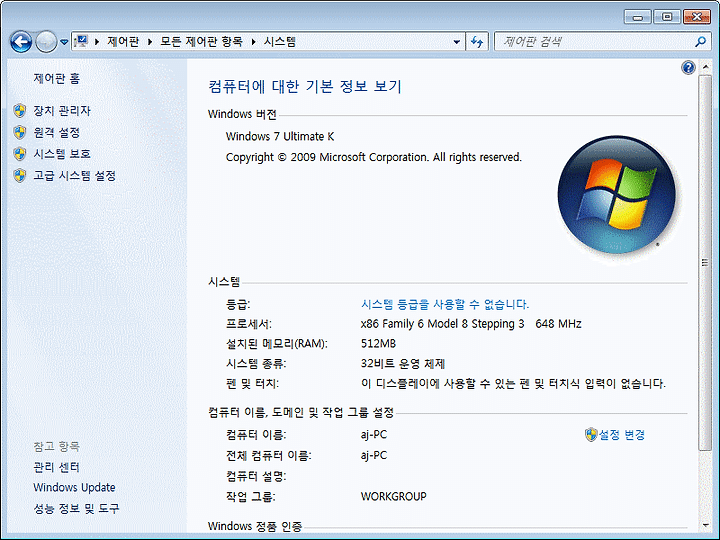Viewport: 720px width, 540px height.
Task: Click the shield icon beside 설정 변경
Action: tap(591, 435)
